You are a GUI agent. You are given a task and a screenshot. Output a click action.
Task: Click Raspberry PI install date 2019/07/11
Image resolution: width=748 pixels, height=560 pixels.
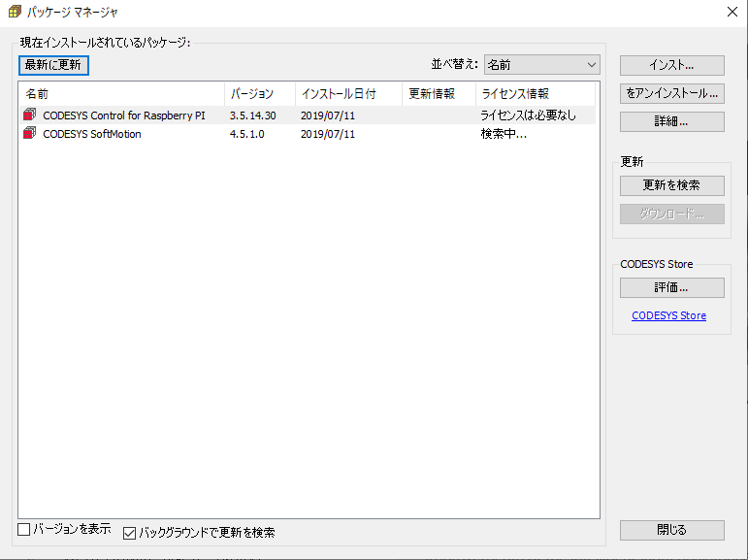[328, 115]
